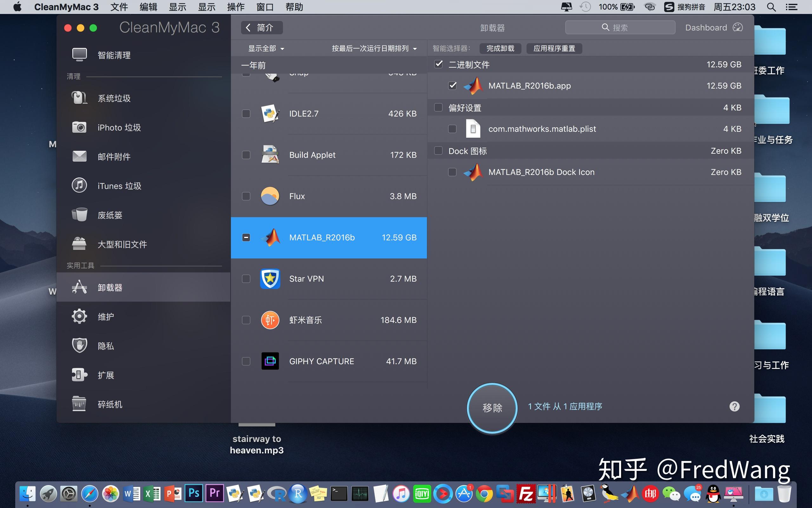Open WeChat from the Dock
The height and width of the screenshot is (508, 812).
671,493
